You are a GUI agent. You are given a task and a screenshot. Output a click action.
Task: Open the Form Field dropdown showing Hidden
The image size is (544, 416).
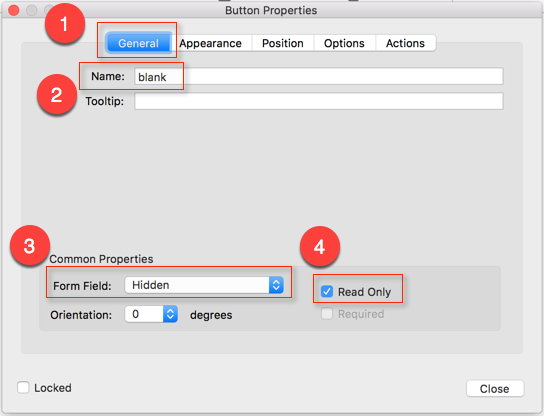[204, 285]
